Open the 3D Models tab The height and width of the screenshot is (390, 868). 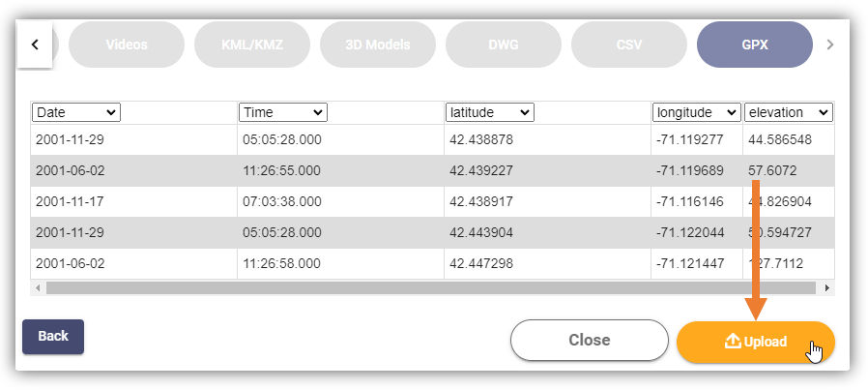pos(378,45)
